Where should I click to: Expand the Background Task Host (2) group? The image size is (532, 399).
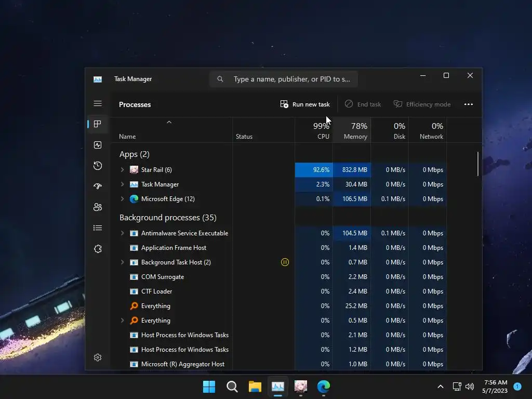(x=123, y=262)
